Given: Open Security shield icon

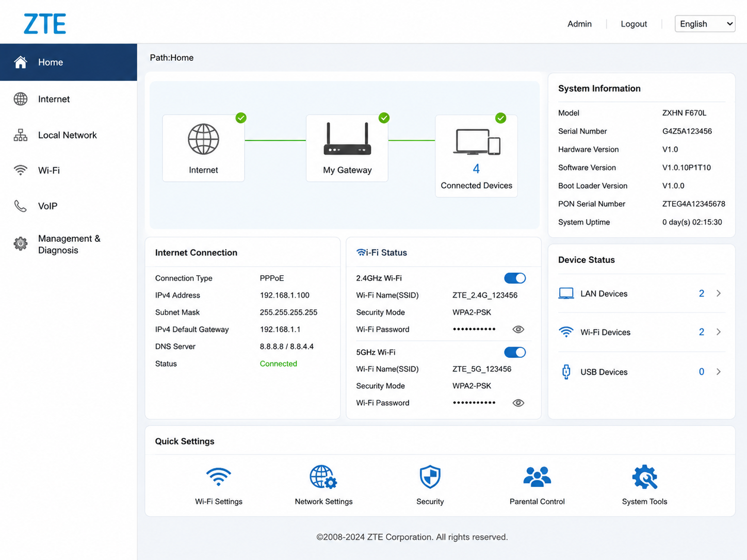Looking at the screenshot, I should 430,476.
